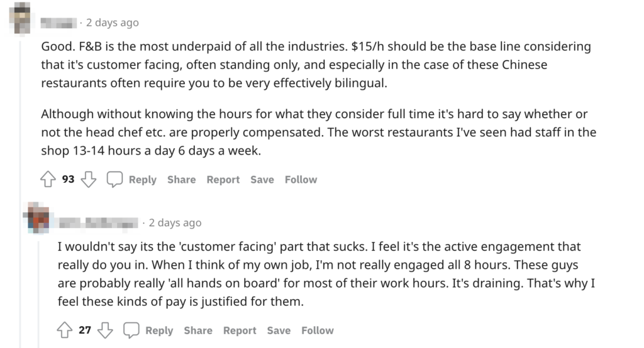Follow the nested reply comment

[317, 330]
